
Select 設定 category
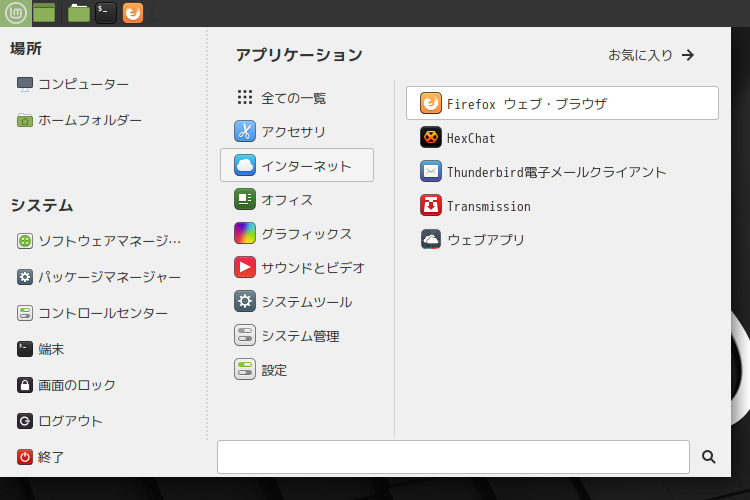click(297, 369)
